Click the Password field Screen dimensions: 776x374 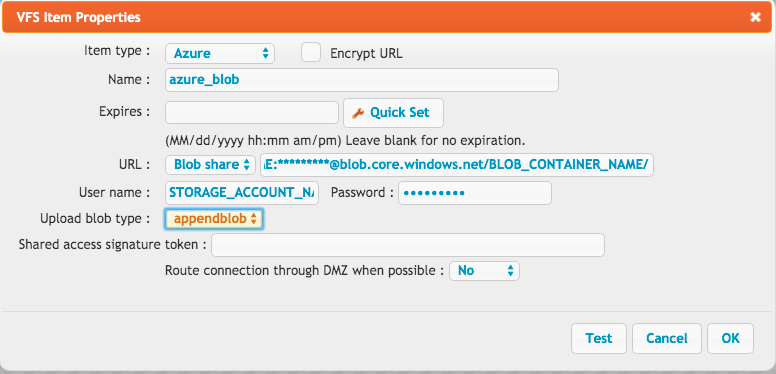tap(475, 193)
